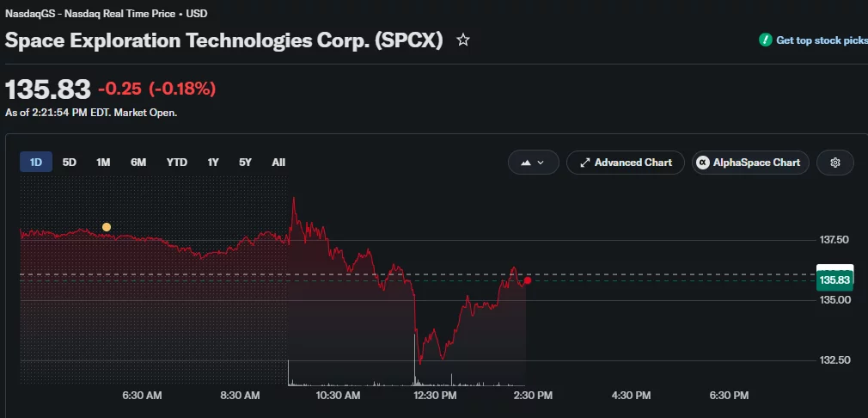Open the AlphaSpace Chart button

point(750,163)
